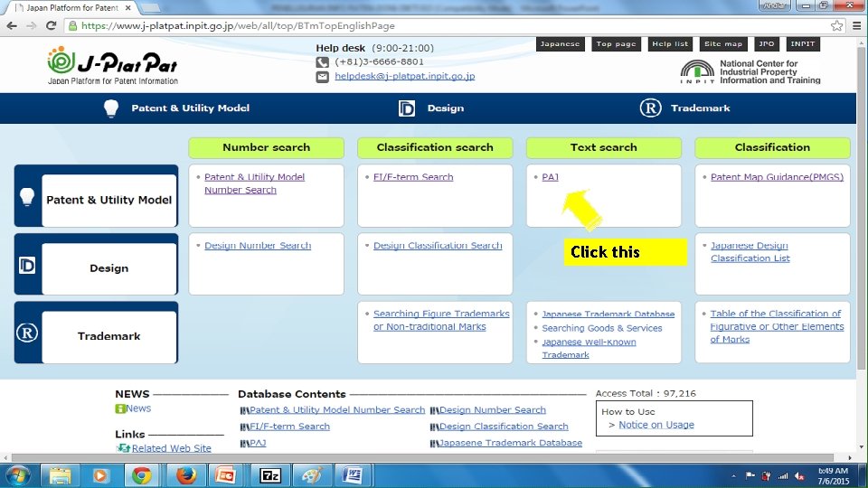The width and height of the screenshot is (868, 488).
Task: Launch Firefox from taskbar
Action: [186, 475]
